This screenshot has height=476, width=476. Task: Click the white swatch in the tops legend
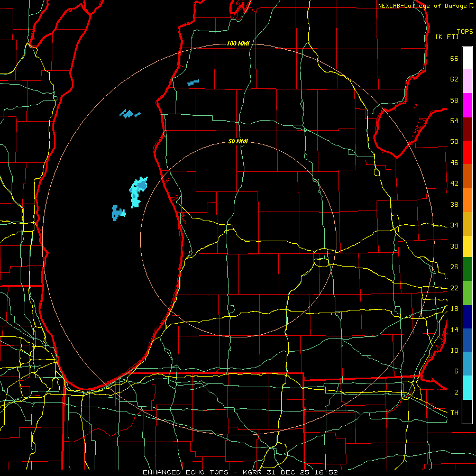tap(467, 58)
